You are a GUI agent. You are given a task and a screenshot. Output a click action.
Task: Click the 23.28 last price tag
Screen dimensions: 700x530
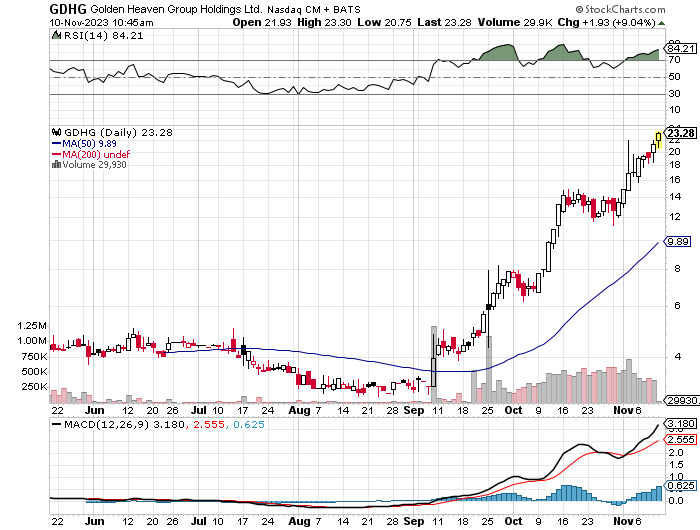[680, 133]
